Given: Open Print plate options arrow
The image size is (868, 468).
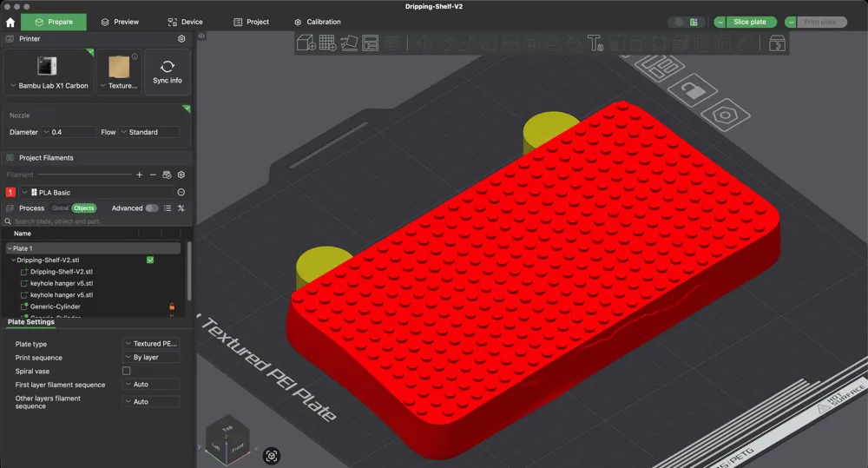Looking at the screenshot, I should coord(791,23).
